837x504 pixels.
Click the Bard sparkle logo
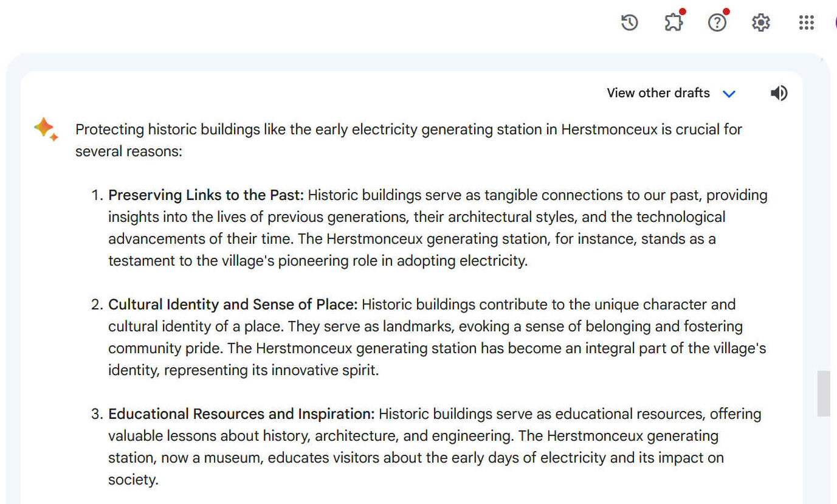click(46, 129)
